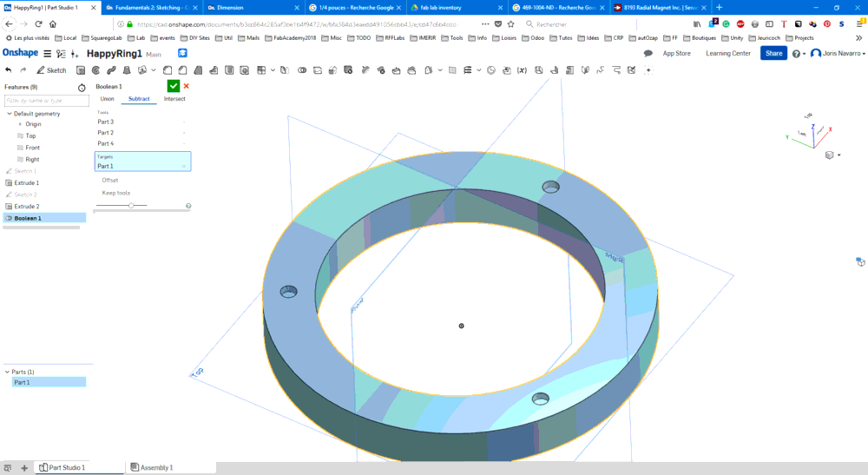The image size is (868, 475).
Task: Click the insert feature icon beside versions
Action: coord(75,54)
